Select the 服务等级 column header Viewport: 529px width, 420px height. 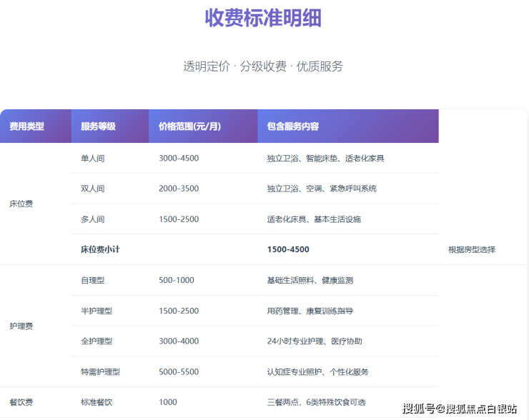coord(99,126)
